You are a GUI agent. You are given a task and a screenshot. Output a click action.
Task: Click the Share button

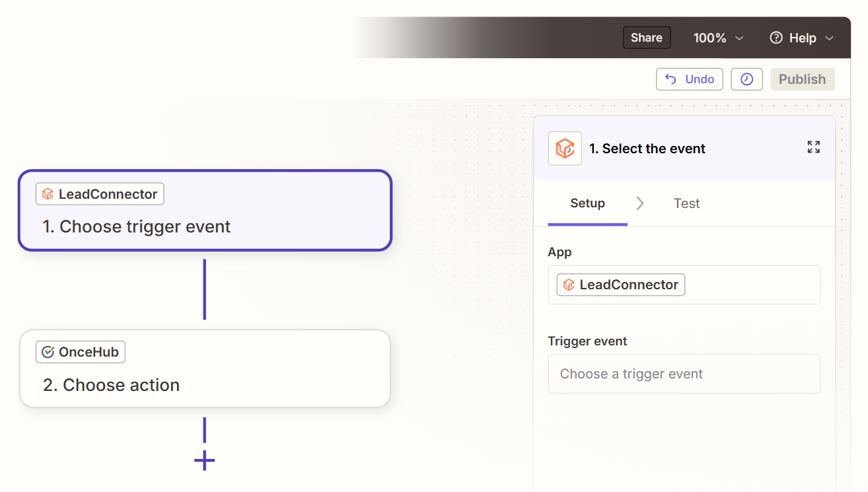click(x=647, y=38)
